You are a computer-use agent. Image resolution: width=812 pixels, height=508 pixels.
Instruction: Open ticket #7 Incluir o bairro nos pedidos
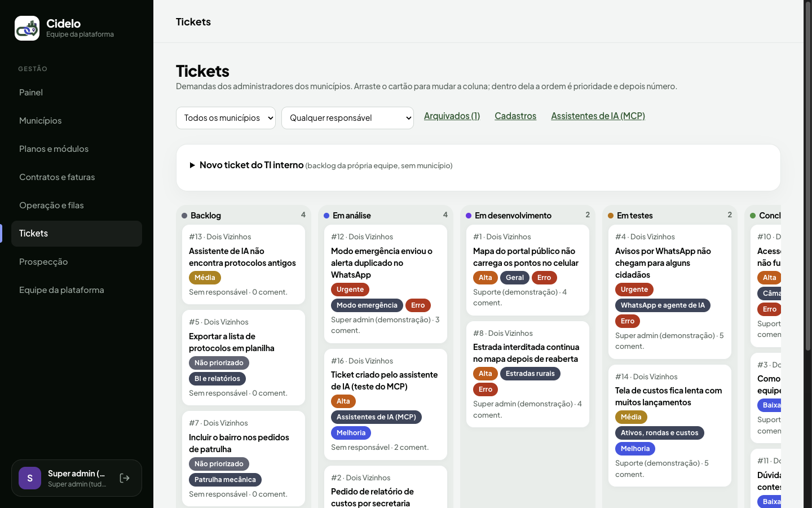click(244, 458)
